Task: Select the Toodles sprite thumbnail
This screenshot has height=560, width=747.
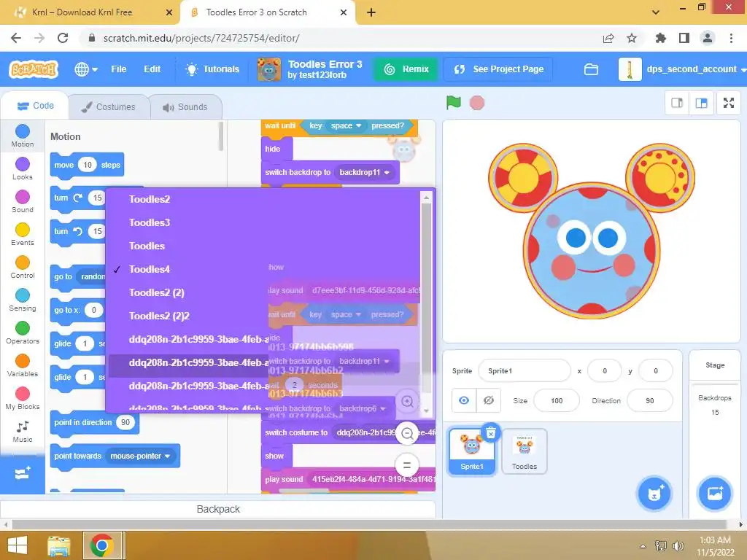Action: pyautogui.click(x=524, y=451)
